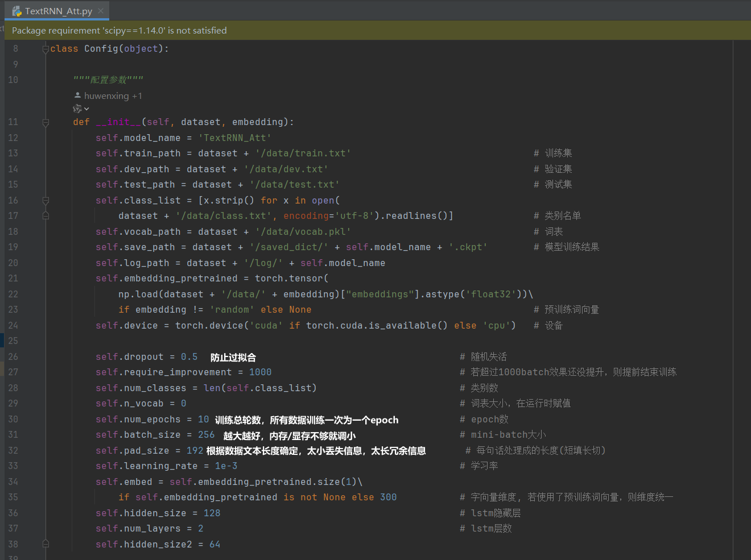Click the '/saved_dict/' string

288,247
